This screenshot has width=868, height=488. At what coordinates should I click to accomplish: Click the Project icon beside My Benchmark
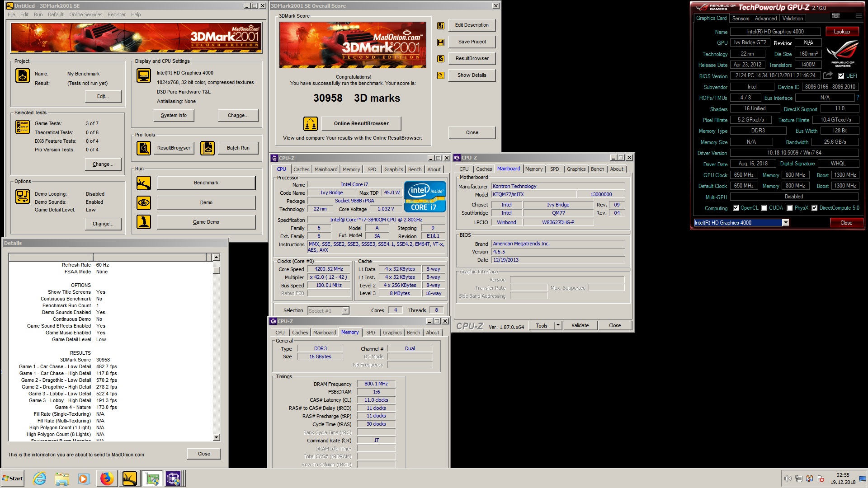click(x=23, y=75)
